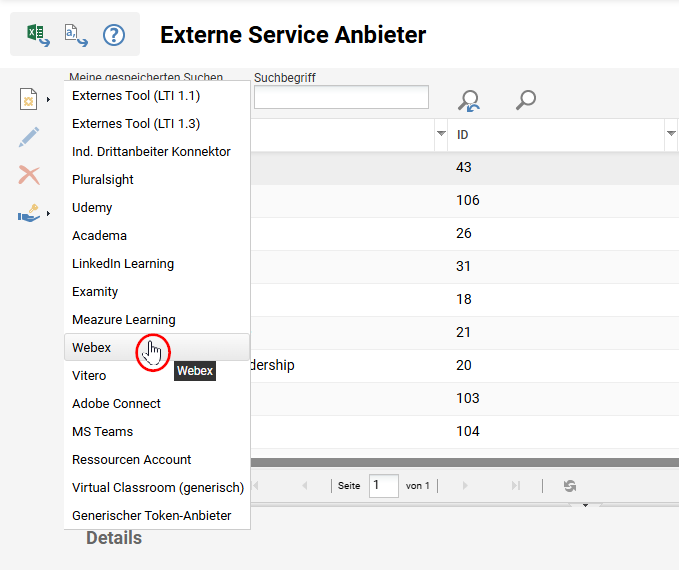The height and width of the screenshot is (570, 679).
Task: Click the Seite page number field
Action: (x=384, y=486)
